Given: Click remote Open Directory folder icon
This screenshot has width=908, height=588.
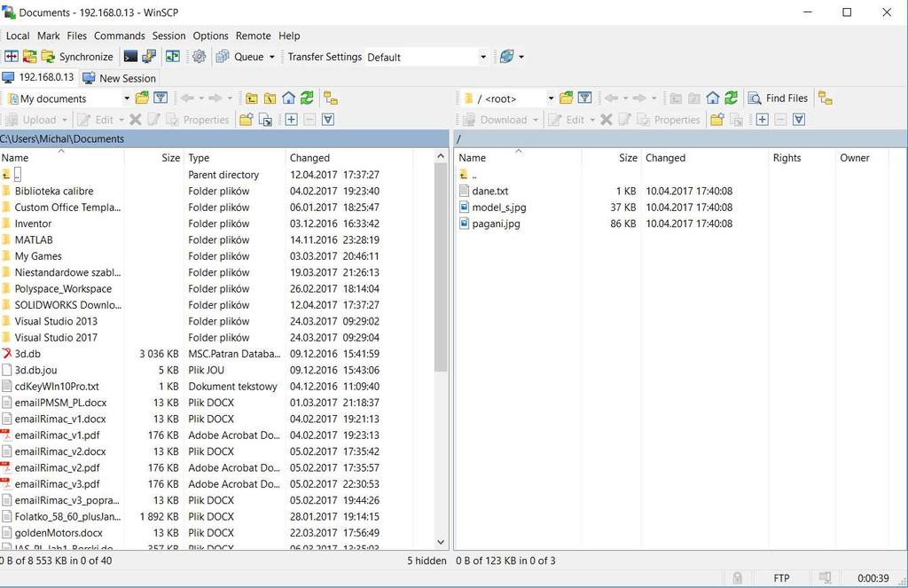Looking at the screenshot, I should (x=567, y=98).
